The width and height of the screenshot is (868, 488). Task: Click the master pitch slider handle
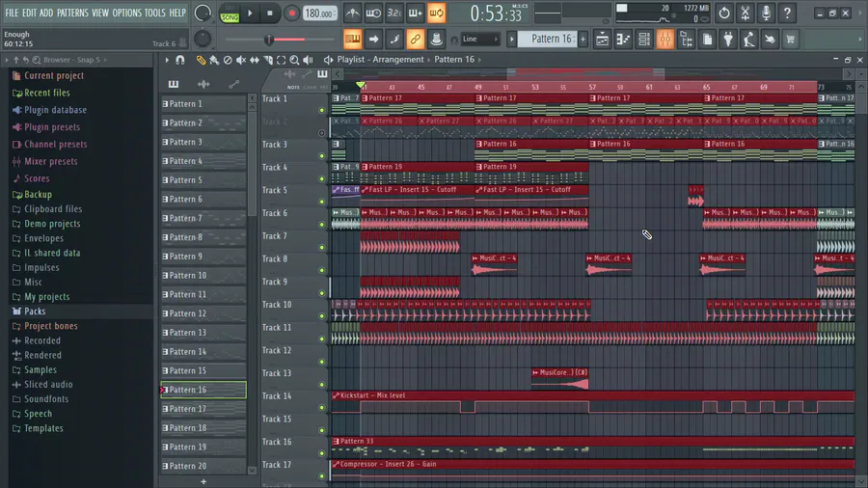click(x=269, y=40)
